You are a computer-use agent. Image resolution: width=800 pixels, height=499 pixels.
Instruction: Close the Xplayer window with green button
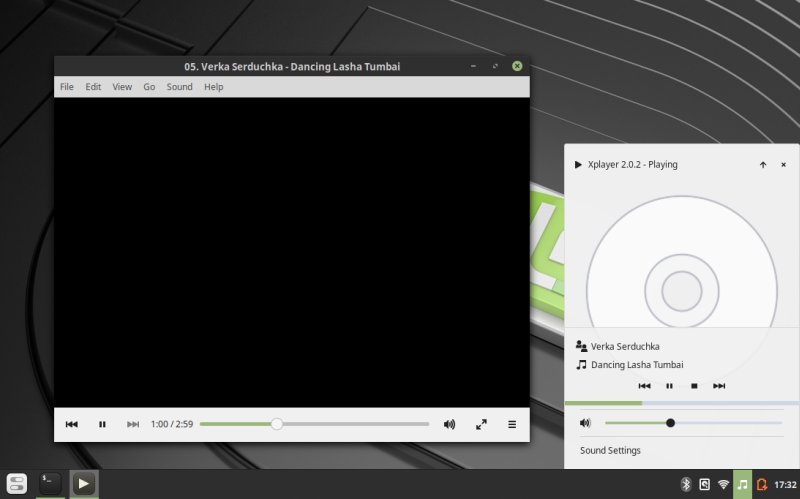click(x=517, y=66)
